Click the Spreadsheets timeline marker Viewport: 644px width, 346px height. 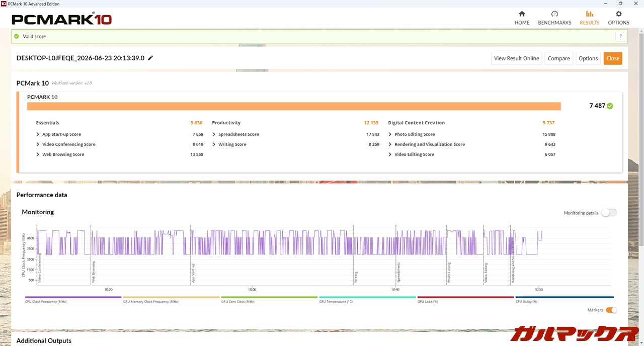[x=398, y=273]
